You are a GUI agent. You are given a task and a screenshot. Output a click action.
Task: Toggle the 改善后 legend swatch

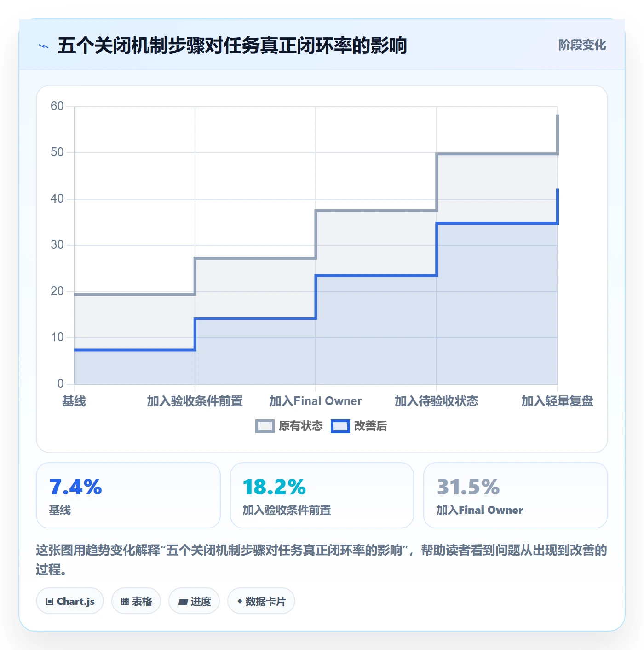pyautogui.click(x=340, y=426)
